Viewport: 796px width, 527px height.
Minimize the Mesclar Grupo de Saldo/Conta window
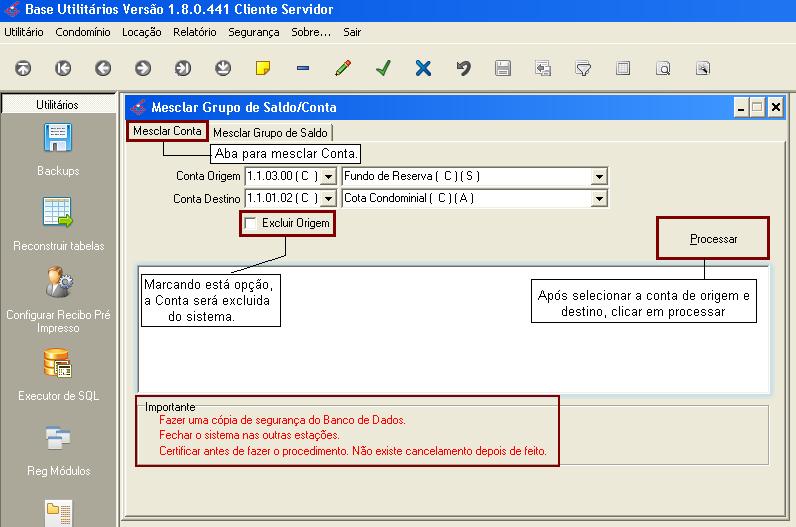coord(741,108)
